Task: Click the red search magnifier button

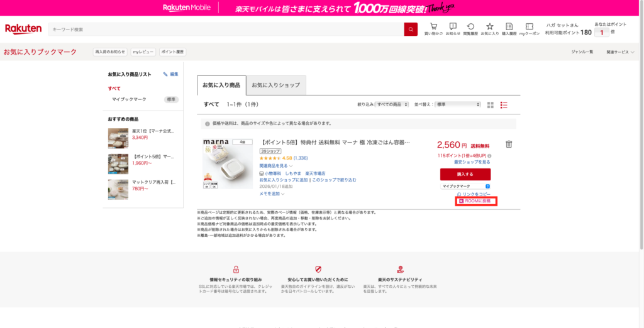Action: tap(411, 29)
